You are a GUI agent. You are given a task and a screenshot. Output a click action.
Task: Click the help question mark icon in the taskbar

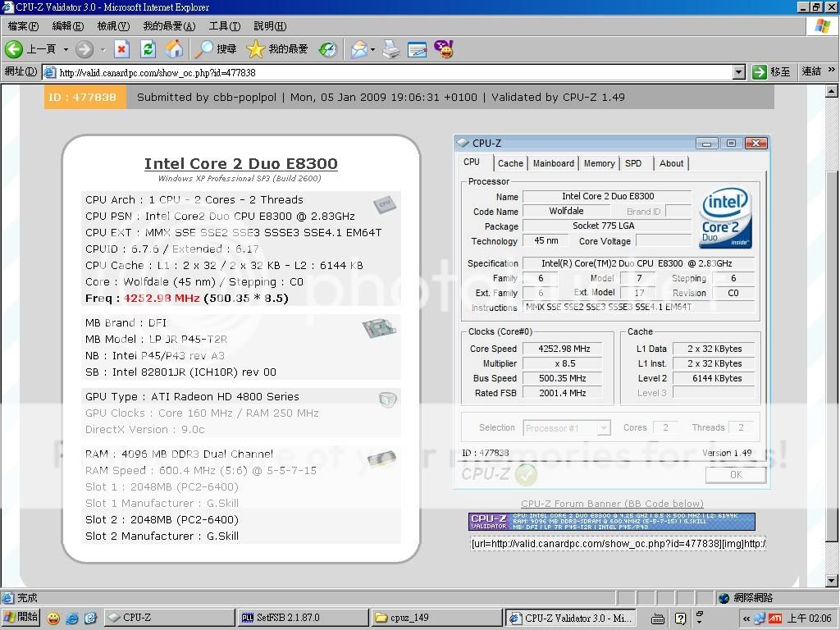680,619
